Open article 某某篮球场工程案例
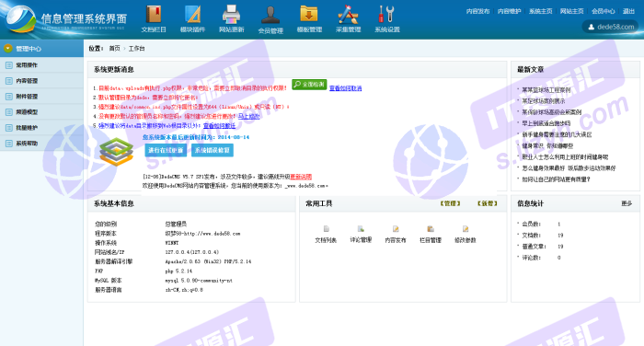The image size is (644, 346). tap(546, 89)
